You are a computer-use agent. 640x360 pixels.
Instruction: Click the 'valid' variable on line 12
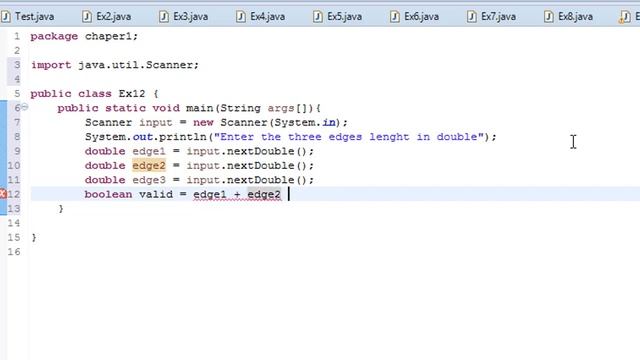pyautogui.click(x=156, y=194)
